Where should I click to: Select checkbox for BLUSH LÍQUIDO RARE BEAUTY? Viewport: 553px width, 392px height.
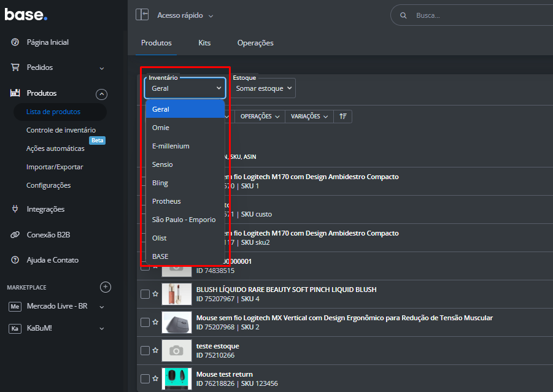point(145,294)
